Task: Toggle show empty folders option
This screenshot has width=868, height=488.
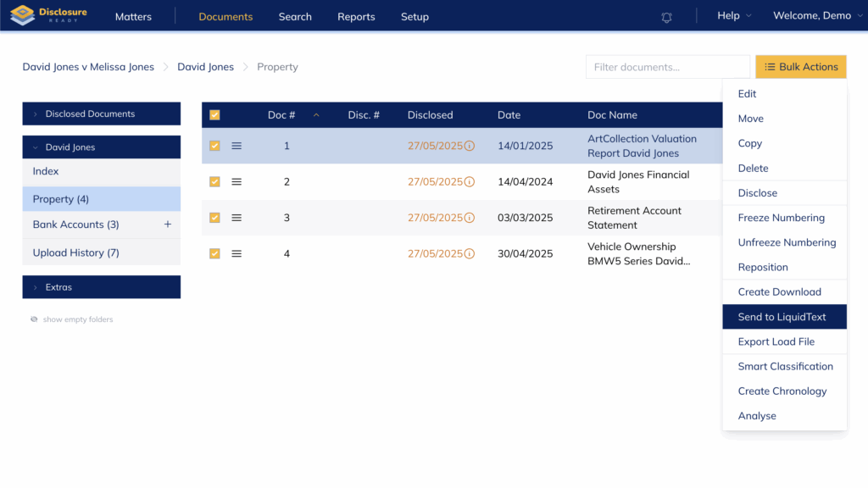Action: click(x=71, y=319)
